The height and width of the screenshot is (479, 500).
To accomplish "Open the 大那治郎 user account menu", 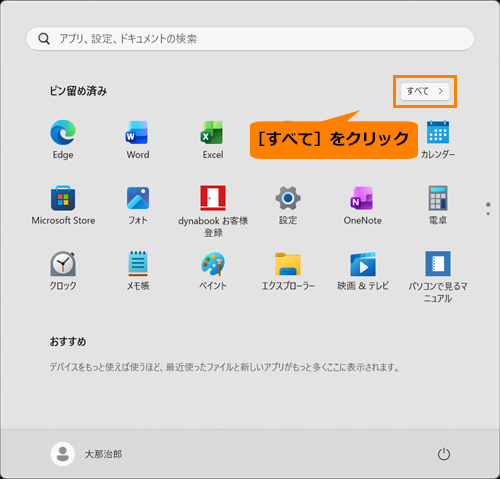I will [86, 454].
